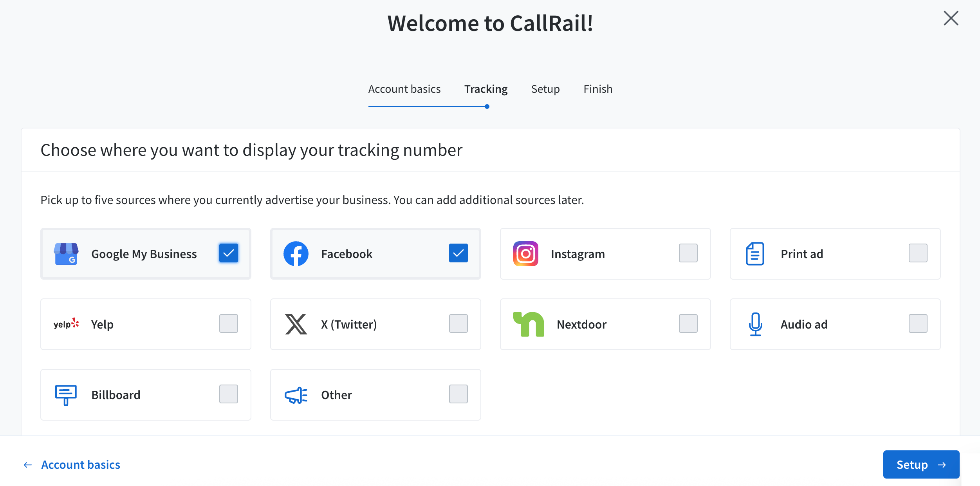Image resolution: width=980 pixels, height=486 pixels.
Task: Click the Audio ad microphone icon
Action: coord(755,324)
